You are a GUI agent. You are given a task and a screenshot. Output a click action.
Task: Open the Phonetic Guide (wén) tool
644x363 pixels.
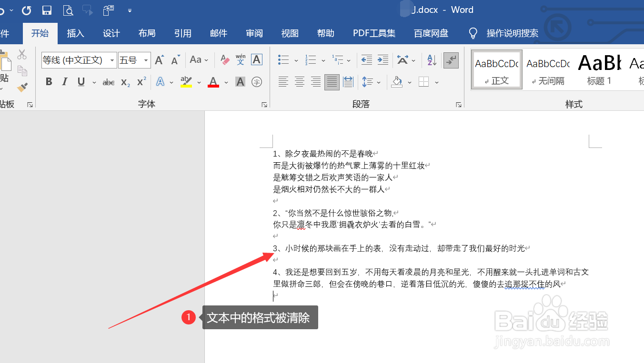pos(241,60)
